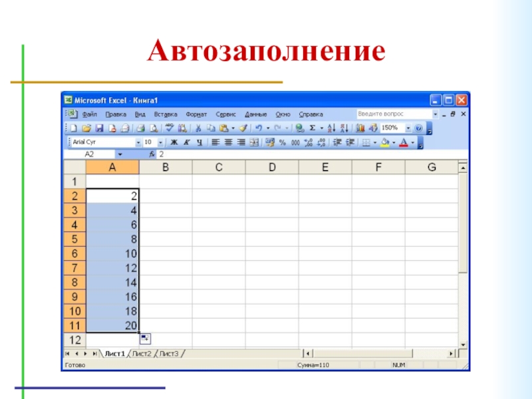Viewport: 532px width, 399px height.
Task: Toggle align right
Action: pyautogui.click(x=241, y=142)
